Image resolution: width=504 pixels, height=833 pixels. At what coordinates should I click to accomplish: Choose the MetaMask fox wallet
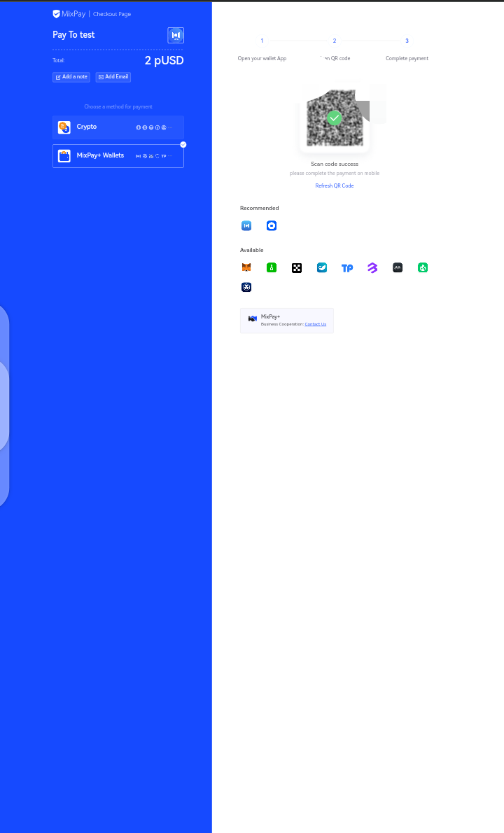coord(246,267)
